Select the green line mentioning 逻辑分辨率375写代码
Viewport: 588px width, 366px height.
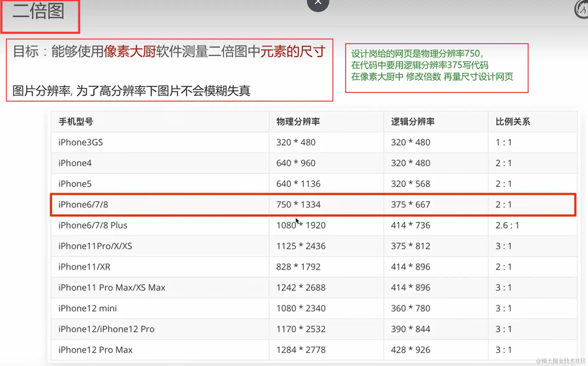(420, 65)
